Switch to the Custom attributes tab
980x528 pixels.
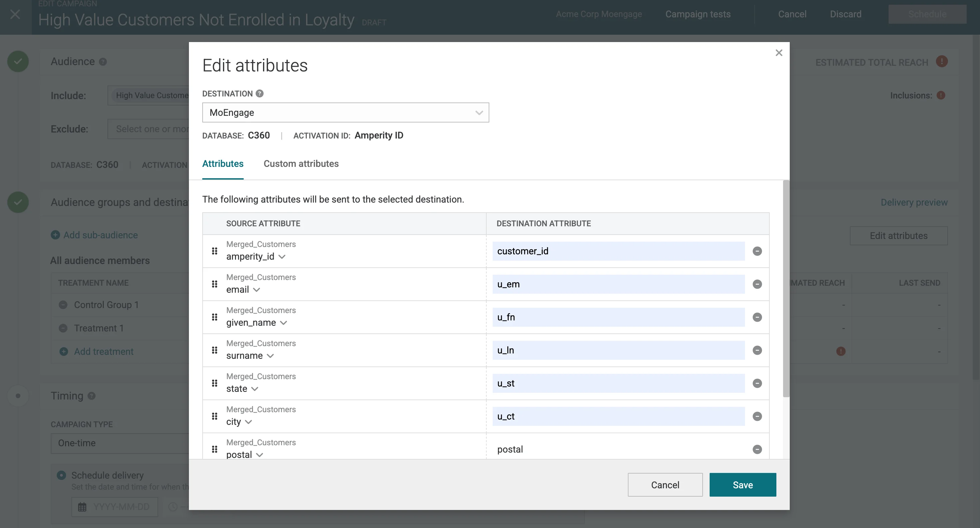click(301, 164)
